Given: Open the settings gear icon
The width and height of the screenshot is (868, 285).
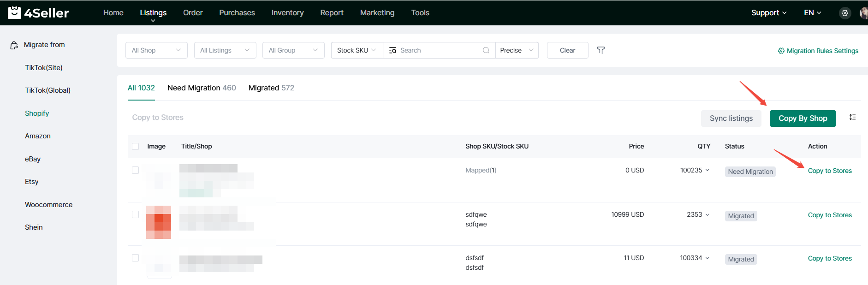Looking at the screenshot, I should 845,13.
